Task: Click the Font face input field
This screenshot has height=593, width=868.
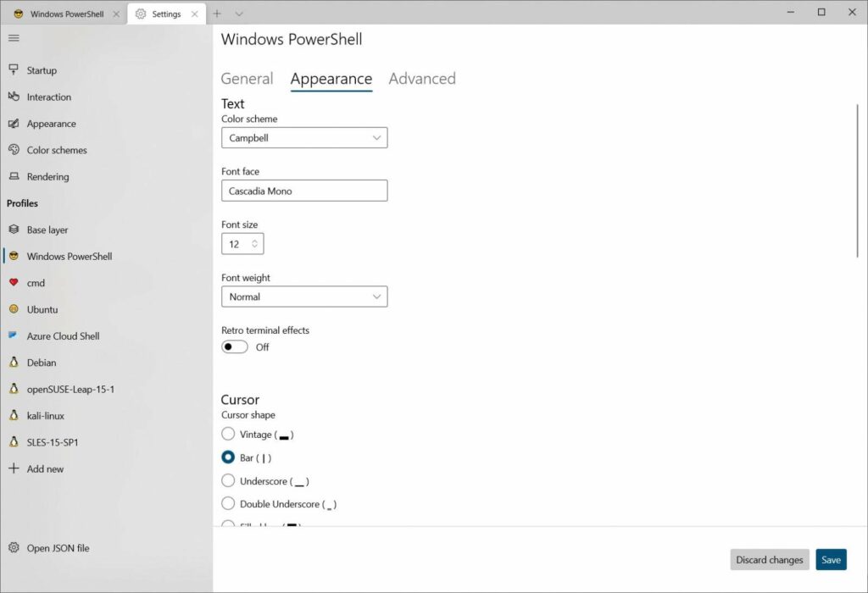Action: [304, 191]
